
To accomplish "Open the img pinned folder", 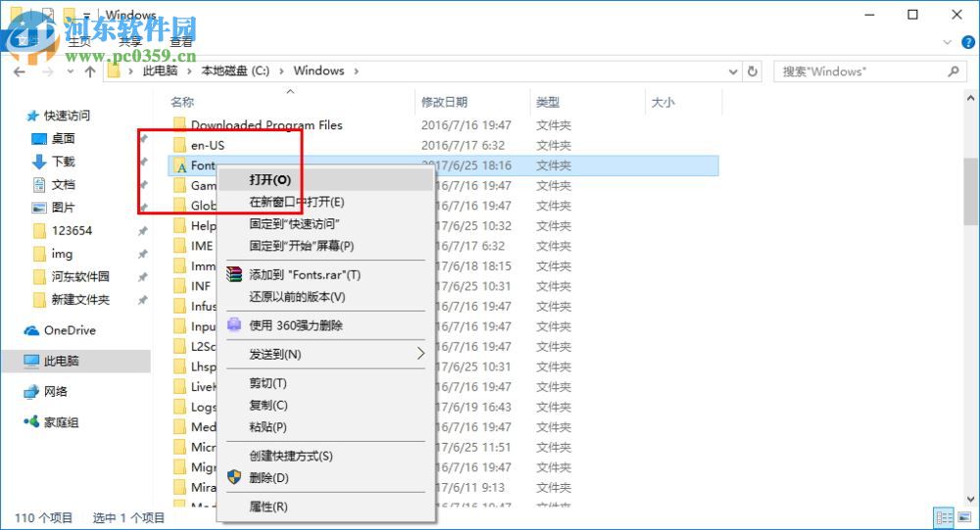I will point(62,254).
